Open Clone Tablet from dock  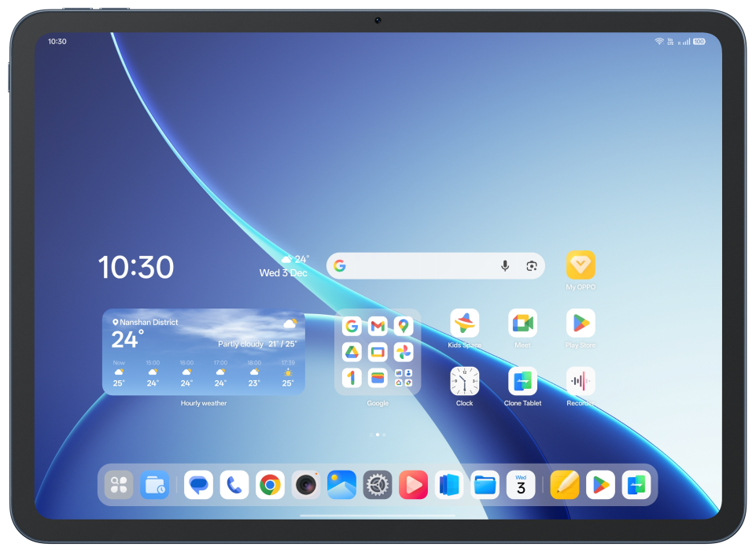636,485
